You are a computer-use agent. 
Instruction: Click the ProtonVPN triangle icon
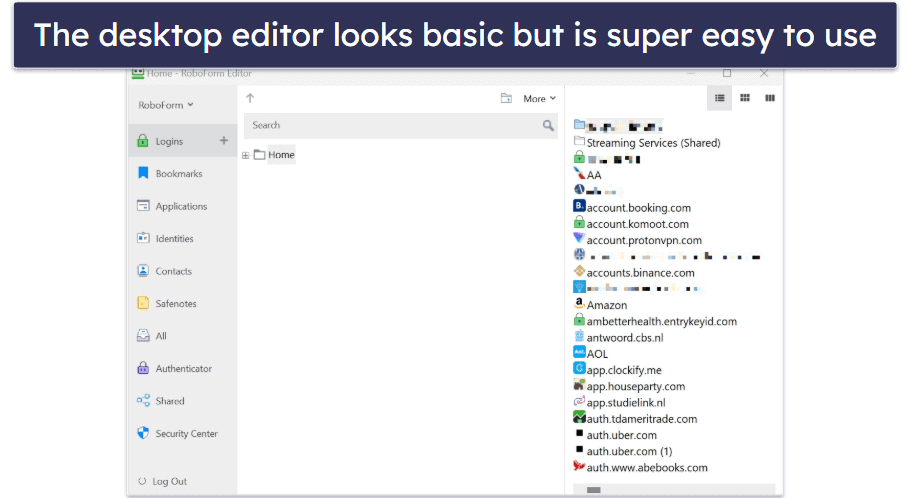(579, 238)
